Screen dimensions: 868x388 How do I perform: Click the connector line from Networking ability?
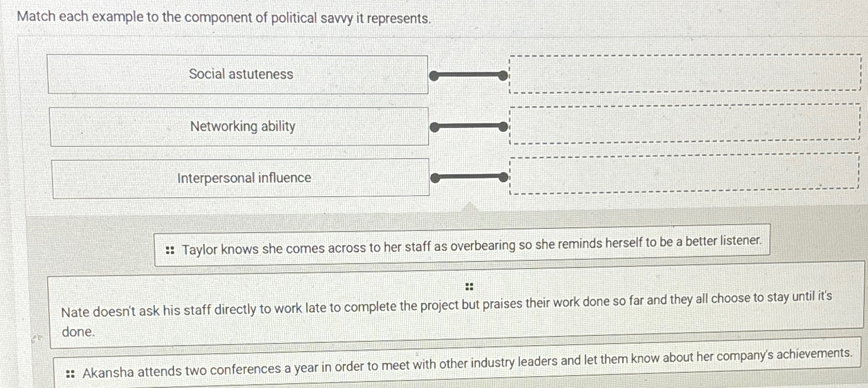pos(469,126)
